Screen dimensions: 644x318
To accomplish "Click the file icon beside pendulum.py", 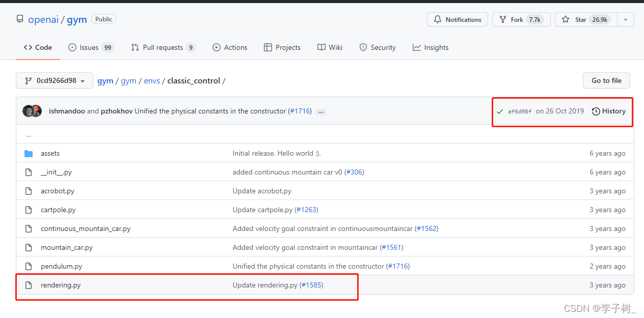I will [29, 266].
